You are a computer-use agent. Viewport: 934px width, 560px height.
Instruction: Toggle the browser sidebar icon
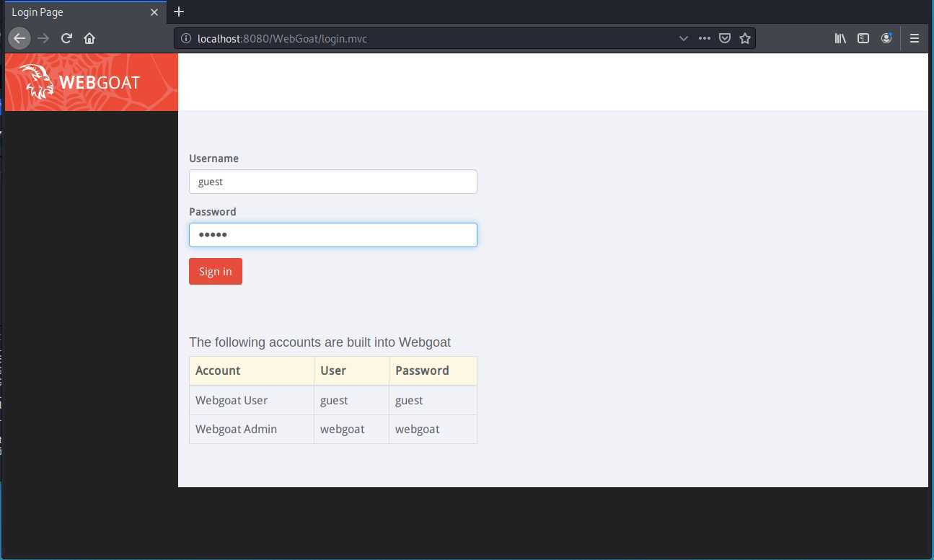[863, 38]
